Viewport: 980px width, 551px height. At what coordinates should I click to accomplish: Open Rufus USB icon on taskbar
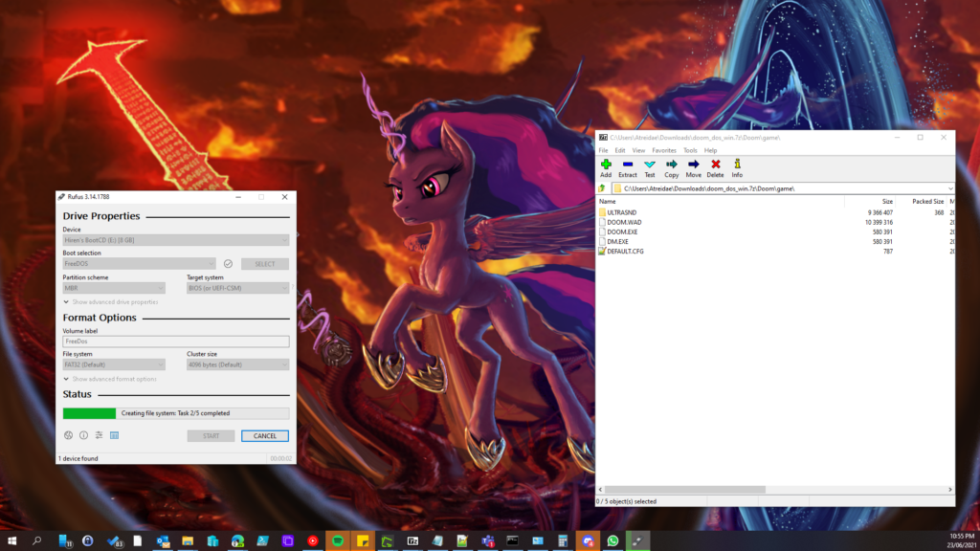637,541
